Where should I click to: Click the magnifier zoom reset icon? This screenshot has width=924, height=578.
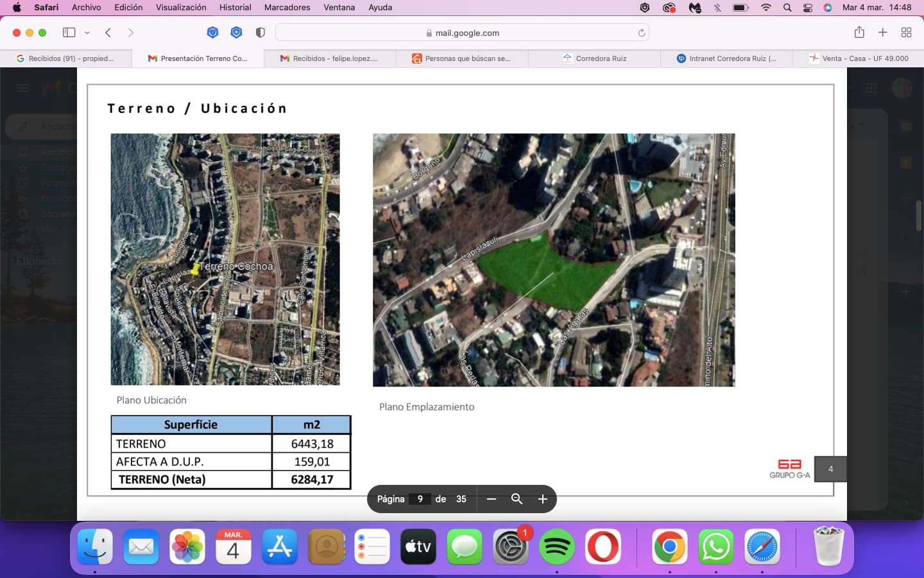click(517, 499)
